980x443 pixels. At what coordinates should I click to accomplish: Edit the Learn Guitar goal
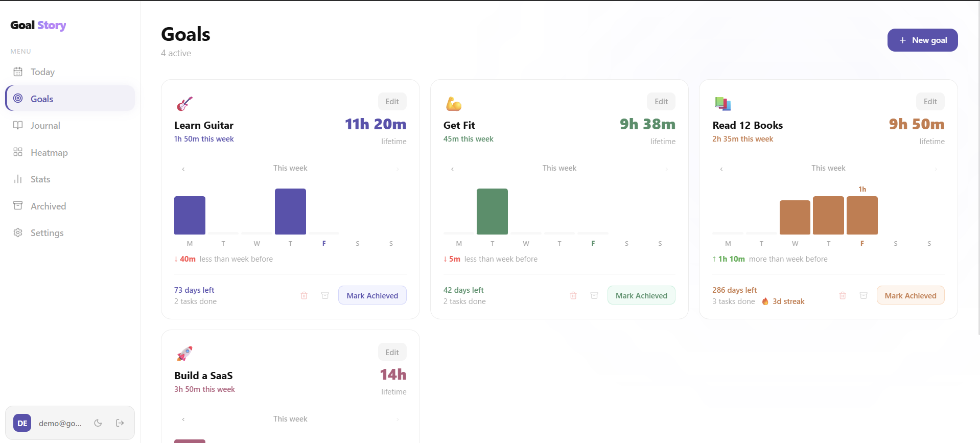pos(392,101)
